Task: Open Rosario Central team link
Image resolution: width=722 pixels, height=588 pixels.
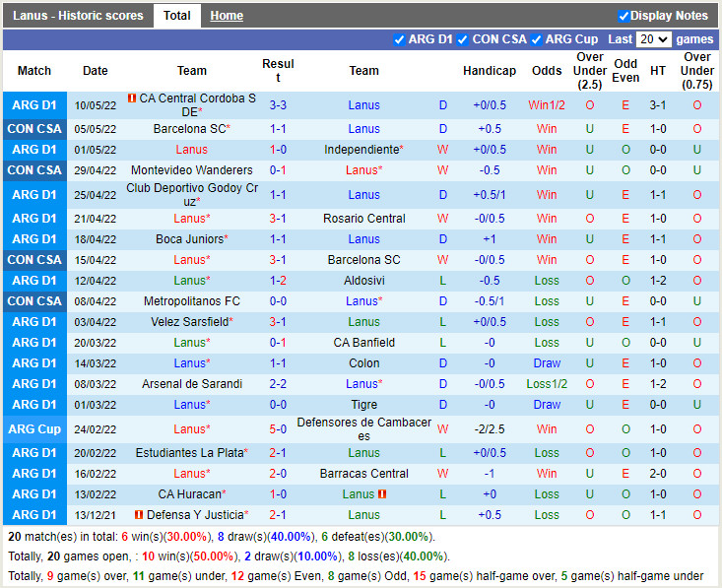Action: point(363,219)
